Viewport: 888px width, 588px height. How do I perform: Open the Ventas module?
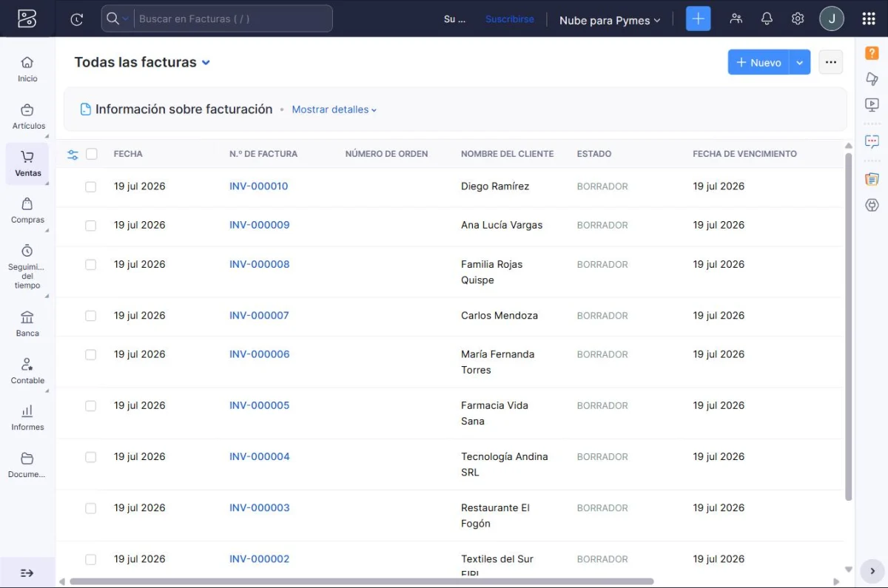tap(27, 164)
